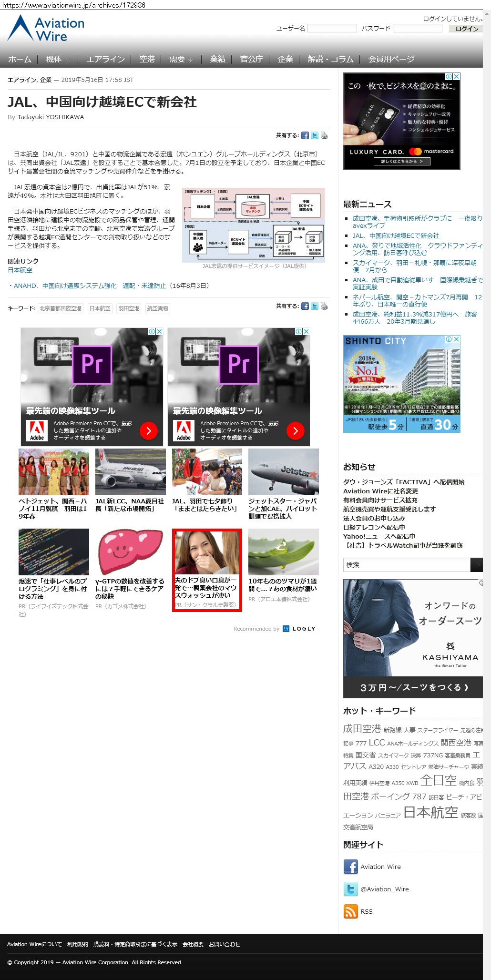Image resolution: width=491 pixels, height=980 pixels.
Task: Open ダウ・ジョーンズ FACTIVA notice
Action: pos(404,482)
